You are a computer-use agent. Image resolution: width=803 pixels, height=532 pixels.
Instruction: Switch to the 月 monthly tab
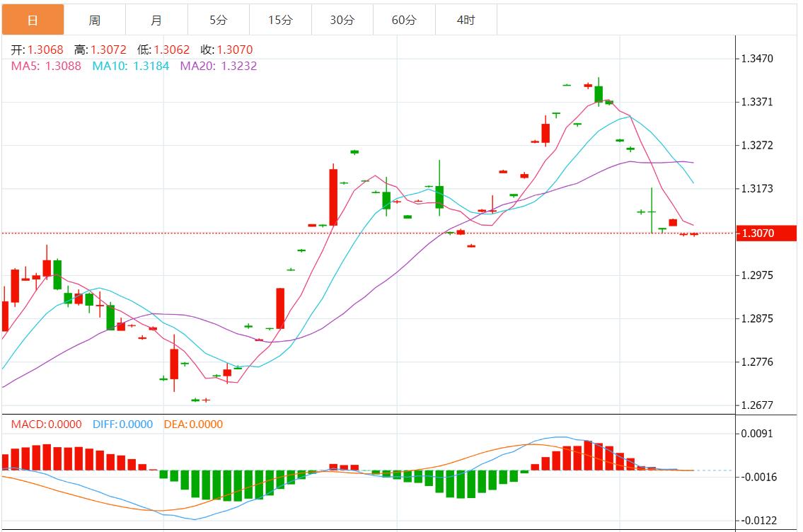pos(156,20)
